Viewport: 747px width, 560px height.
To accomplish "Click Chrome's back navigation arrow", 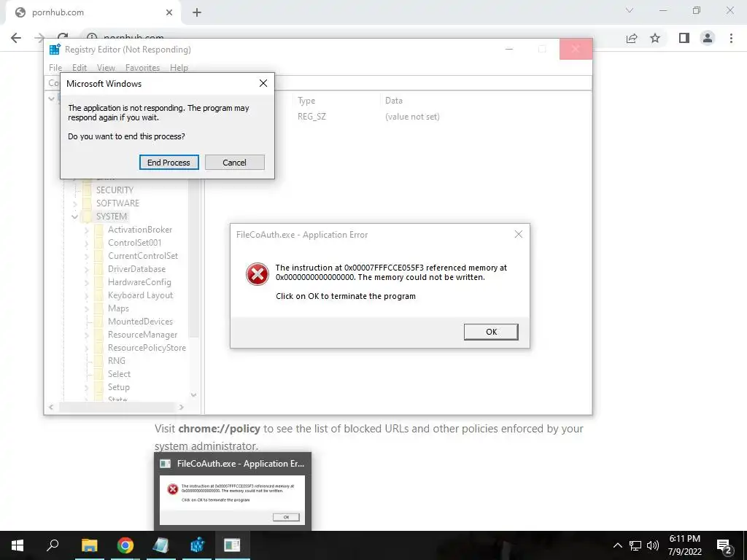I will (16, 38).
